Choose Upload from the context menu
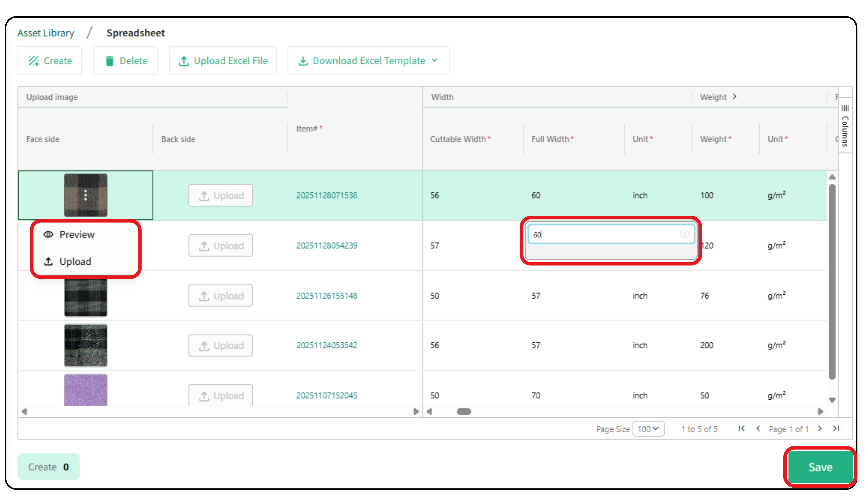This screenshot has width=868, height=499. click(x=75, y=262)
